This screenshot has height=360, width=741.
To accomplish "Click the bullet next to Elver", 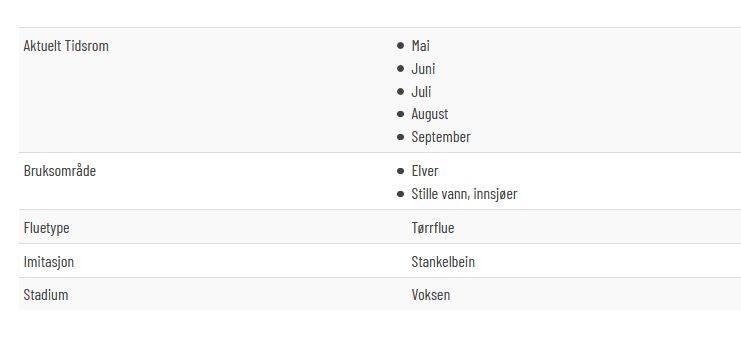I will 401,171.
